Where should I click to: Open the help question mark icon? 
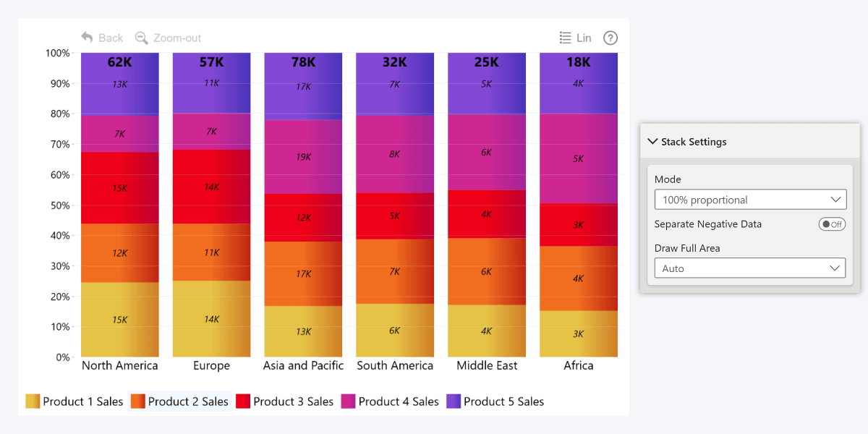click(x=610, y=38)
